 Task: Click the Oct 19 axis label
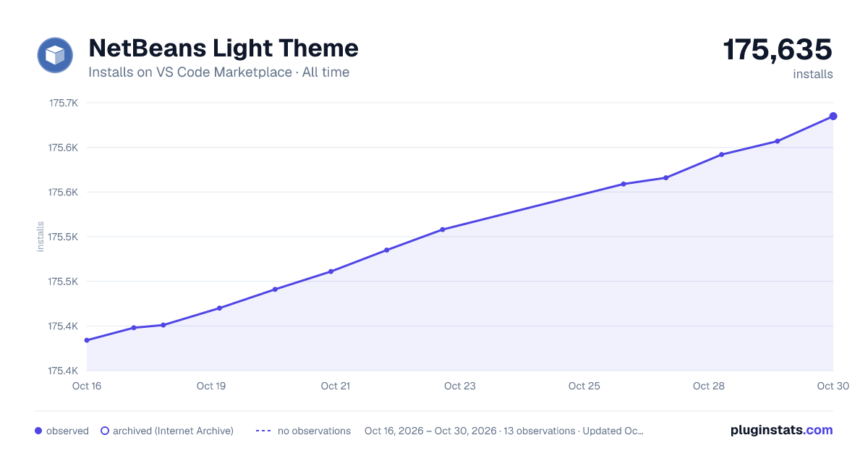click(211, 386)
